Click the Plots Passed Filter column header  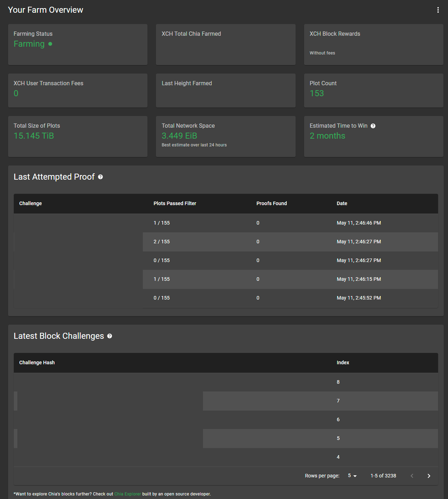click(175, 203)
